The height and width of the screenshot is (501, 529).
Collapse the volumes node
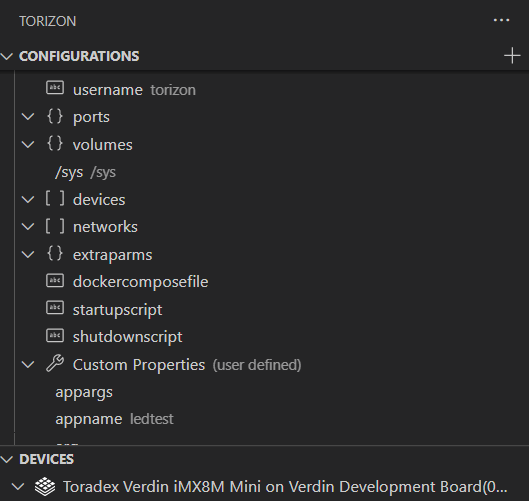coord(28,144)
